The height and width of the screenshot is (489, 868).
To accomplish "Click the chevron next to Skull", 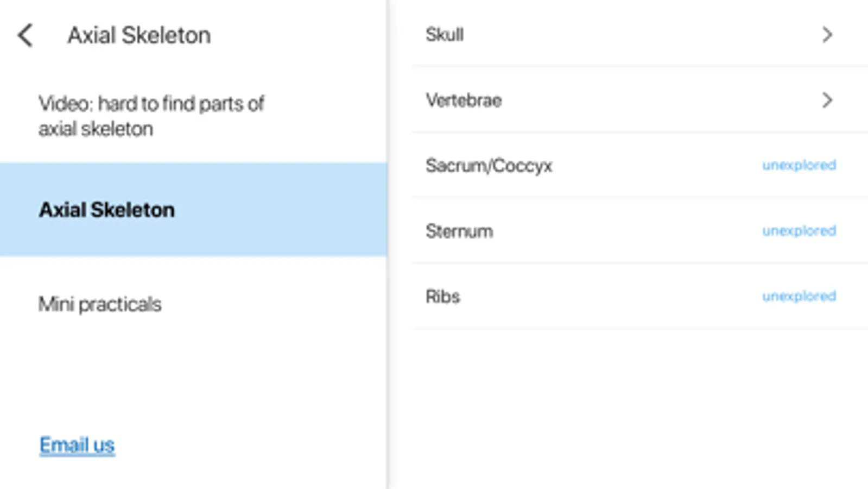I will [827, 35].
